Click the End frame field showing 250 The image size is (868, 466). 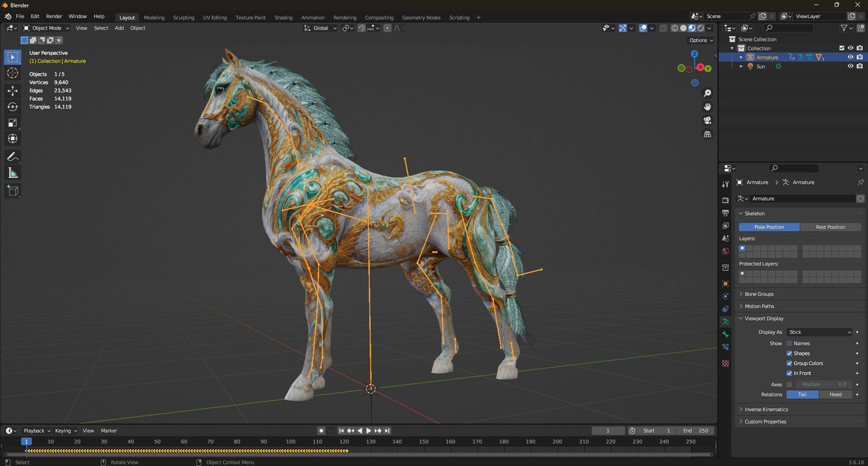pyautogui.click(x=696, y=431)
